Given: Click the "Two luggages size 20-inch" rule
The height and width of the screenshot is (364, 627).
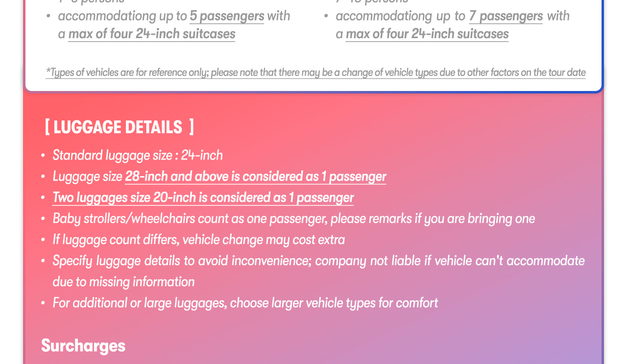Looking at the screenshot, I should [x=203, y=197].
